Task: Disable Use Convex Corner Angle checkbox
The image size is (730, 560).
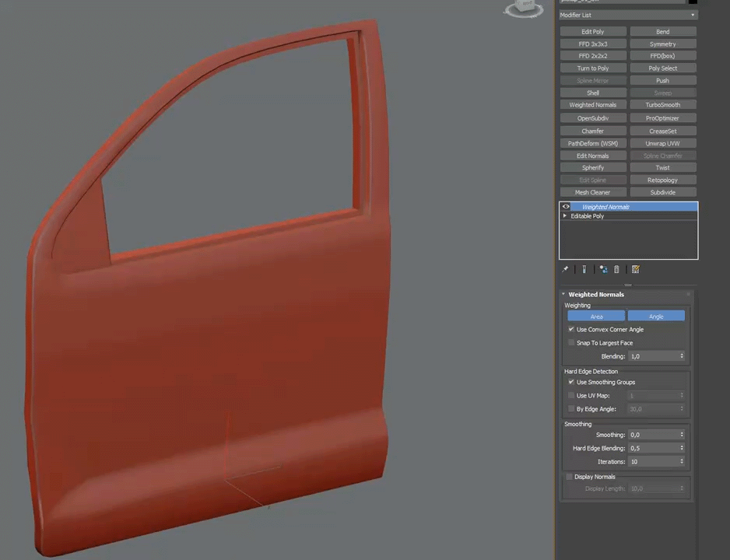Action: [x=571, y=330]
